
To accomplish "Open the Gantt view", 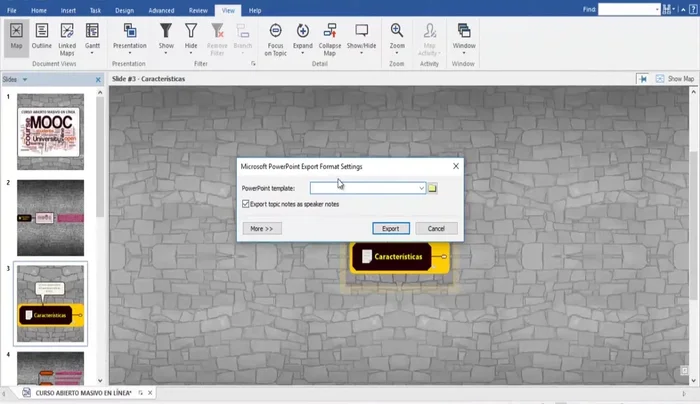I will click(x=90, y=32).
